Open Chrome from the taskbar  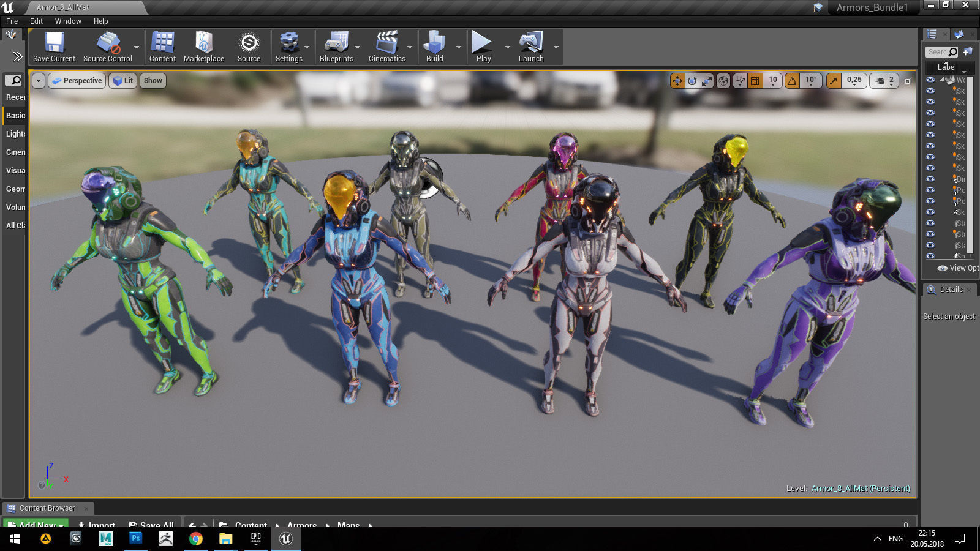click(x=195, y=539)
